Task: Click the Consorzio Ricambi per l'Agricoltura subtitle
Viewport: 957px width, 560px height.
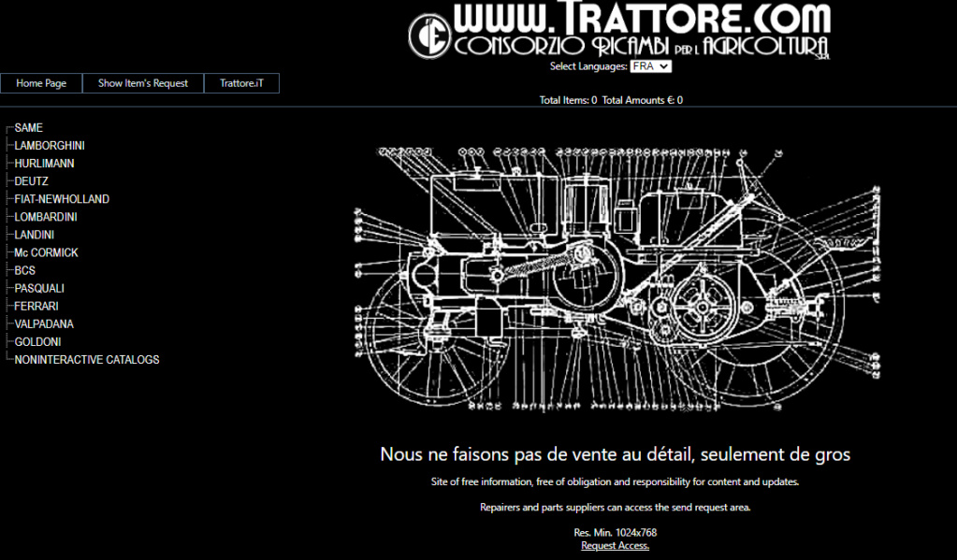Action: pos(642,47)
